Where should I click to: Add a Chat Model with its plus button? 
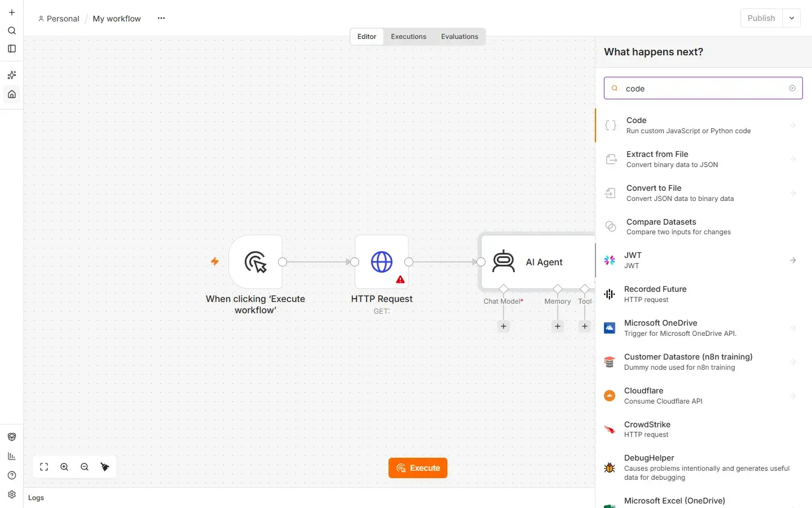click(x=504, y=326)
